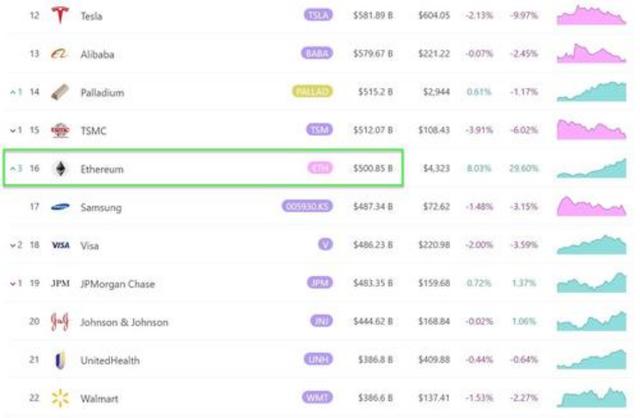Click the WMT ticker badge
This screenshot has width=640, height=418.
318,399
